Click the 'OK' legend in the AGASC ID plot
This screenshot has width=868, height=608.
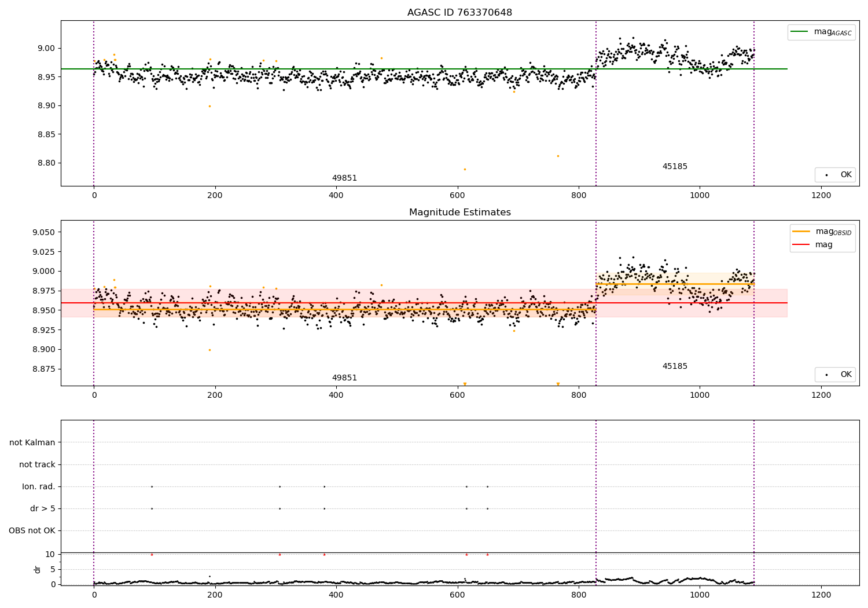835,175
